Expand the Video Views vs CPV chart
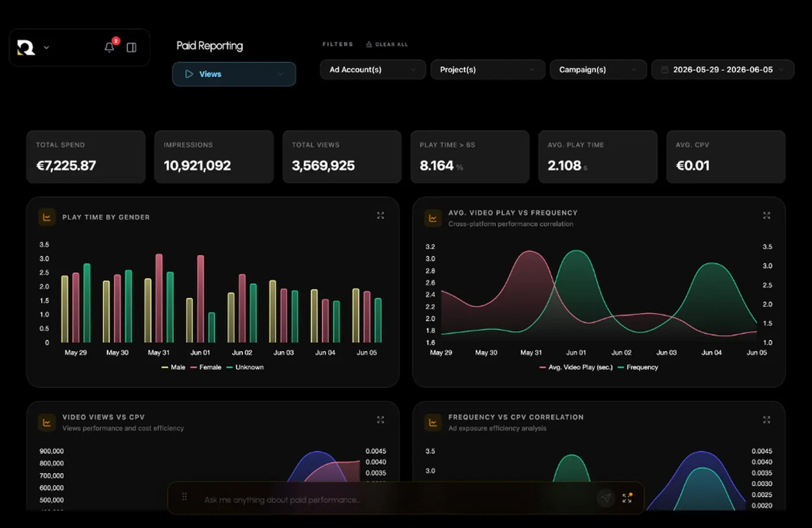 click(380, 419)
